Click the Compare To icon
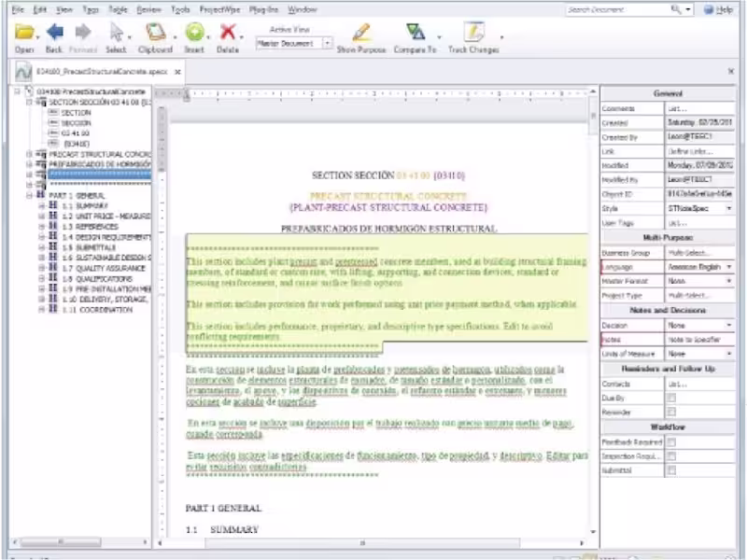This screenshot has width=747, height=560. pos(416,33)
